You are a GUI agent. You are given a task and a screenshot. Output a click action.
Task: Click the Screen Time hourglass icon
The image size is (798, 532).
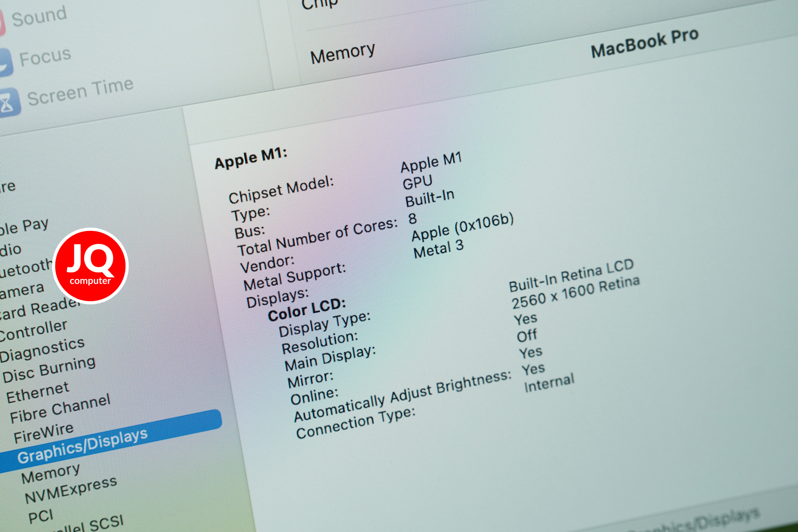click(x=8, y=103)
